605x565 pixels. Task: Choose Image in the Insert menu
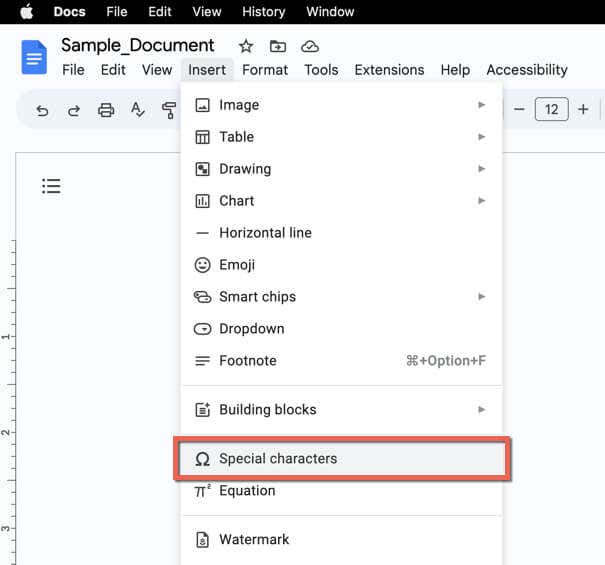[341, 105]
